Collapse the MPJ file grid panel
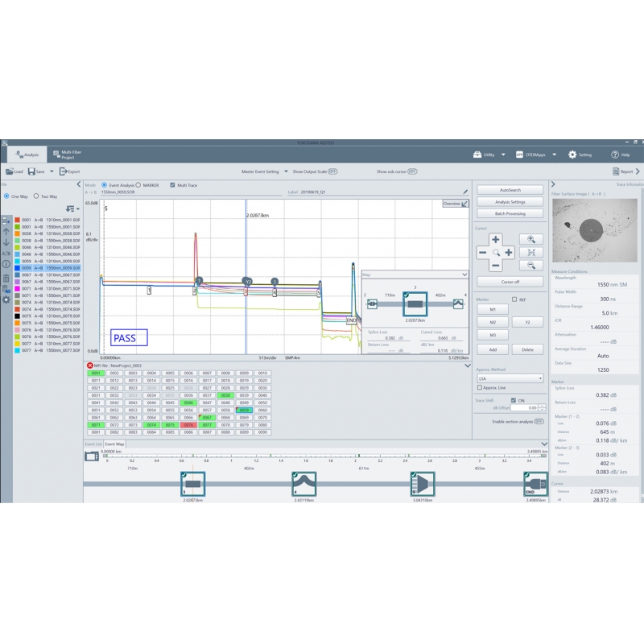644x644 pixels. 468,365
